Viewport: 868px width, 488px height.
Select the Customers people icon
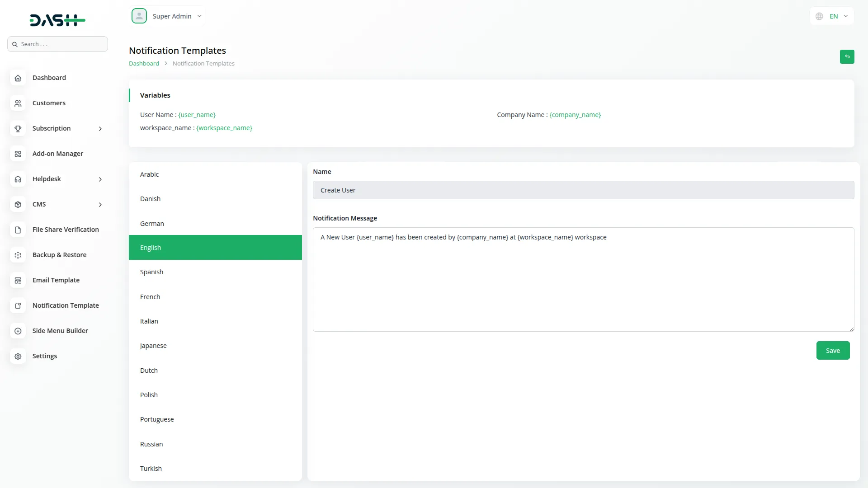18,103
